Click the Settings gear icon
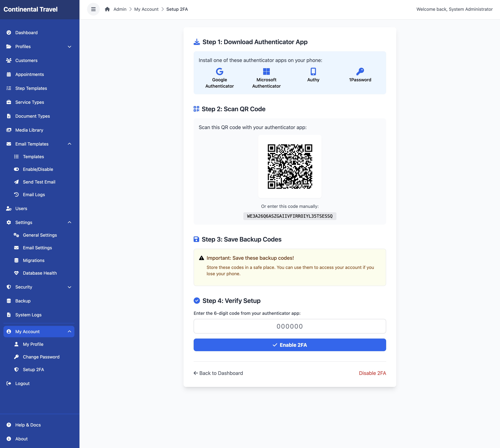This screenshot has width=500, height=448. pos(9,222)
